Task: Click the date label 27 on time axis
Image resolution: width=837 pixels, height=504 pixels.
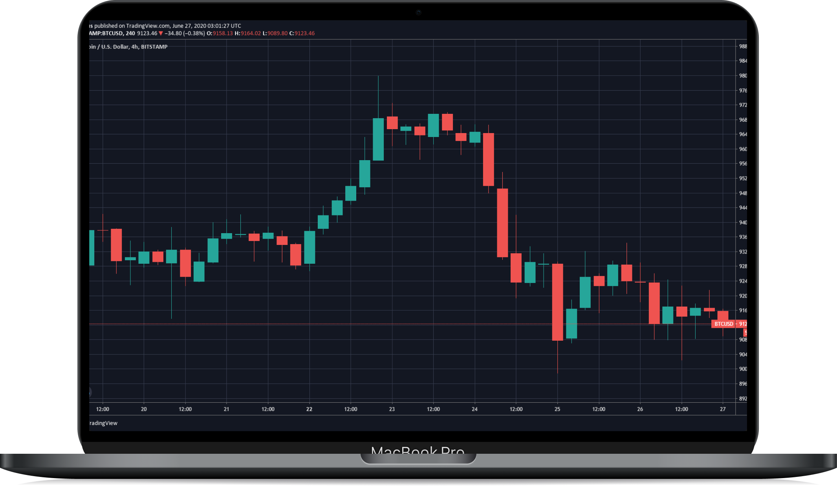Action: pyautogui.click(x=722, y=409)
